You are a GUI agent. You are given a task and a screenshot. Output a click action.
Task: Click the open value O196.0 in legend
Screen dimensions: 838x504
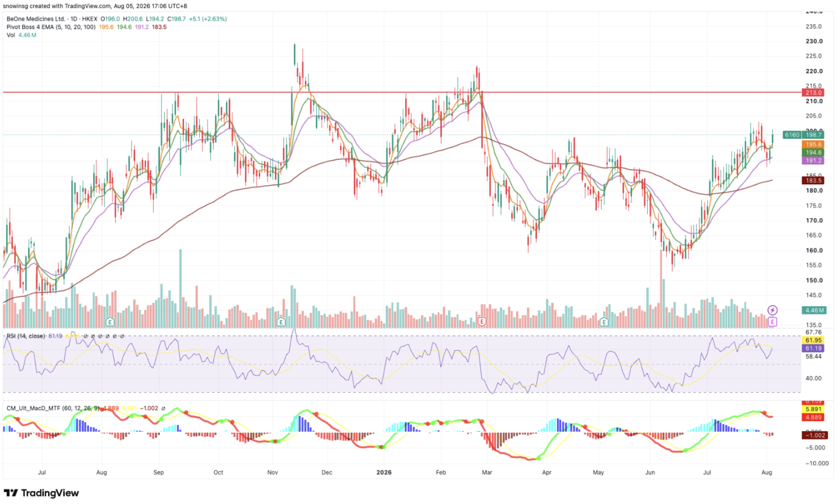click(x=110, y=19)
